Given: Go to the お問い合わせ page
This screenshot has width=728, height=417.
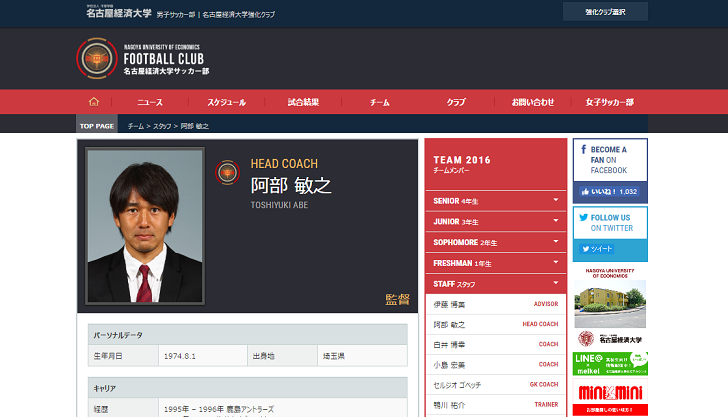Looking at the screenshot, I should click(x=532, y=102).
